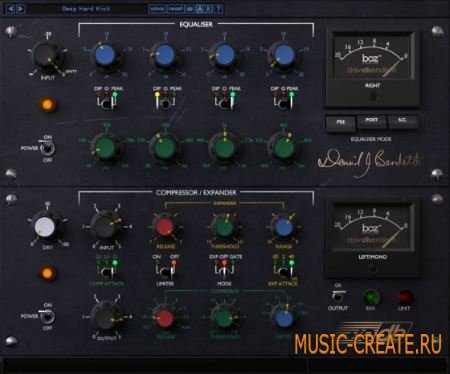The image size is (450, 374).
Task: Click the red compressor RELEASE knob
Action: 165,318
